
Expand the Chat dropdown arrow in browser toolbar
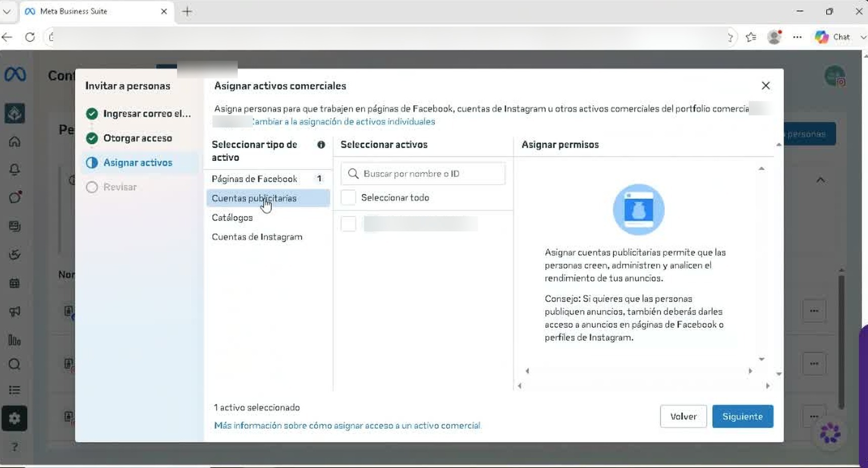(x=863, y=37)
